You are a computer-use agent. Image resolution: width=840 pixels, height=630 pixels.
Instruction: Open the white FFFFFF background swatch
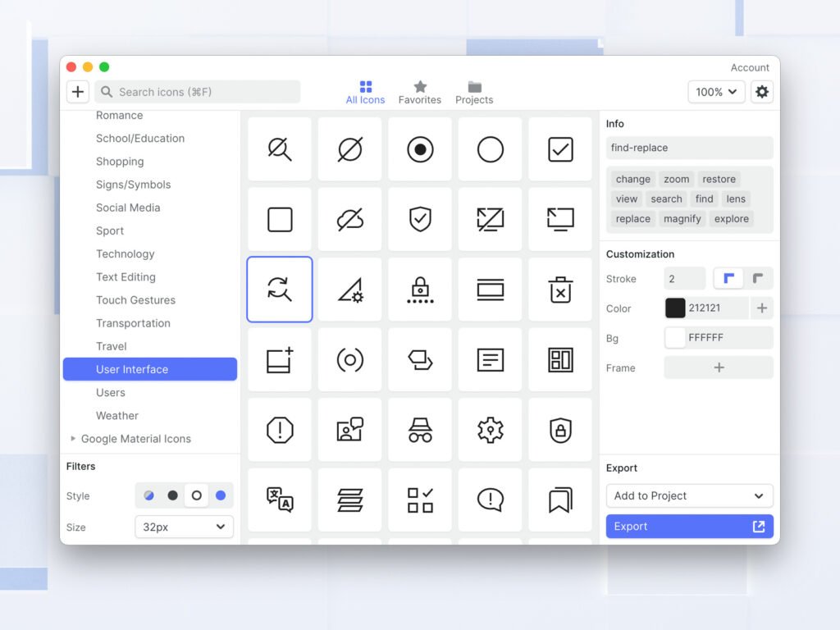pos(675,337)
